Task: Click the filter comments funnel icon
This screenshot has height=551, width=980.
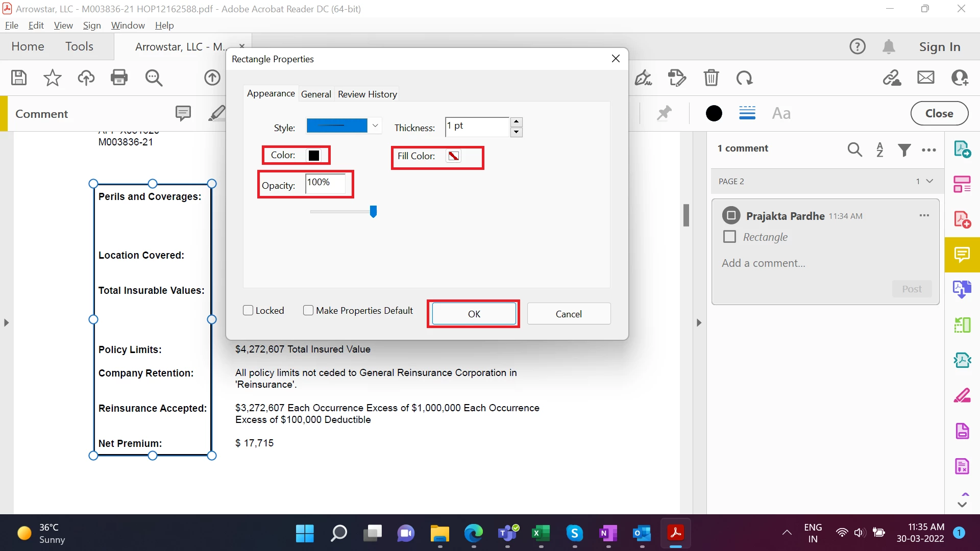Action: tap(904, 149)
